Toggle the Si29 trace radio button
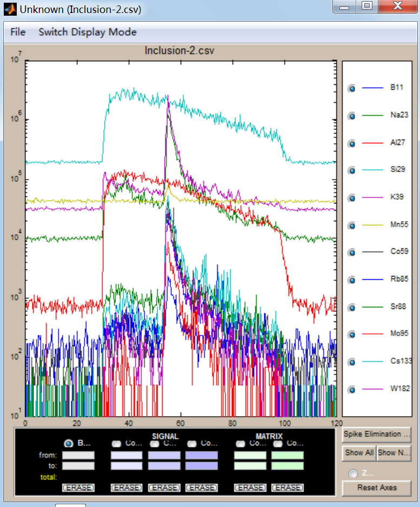This screenshot has width=420, height=507. click(x=351, y=170)
